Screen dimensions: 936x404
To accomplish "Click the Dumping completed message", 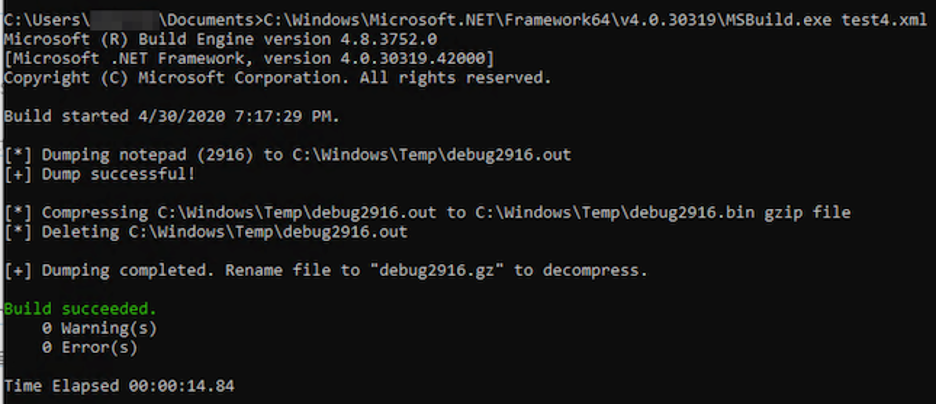I will point(326,270).
